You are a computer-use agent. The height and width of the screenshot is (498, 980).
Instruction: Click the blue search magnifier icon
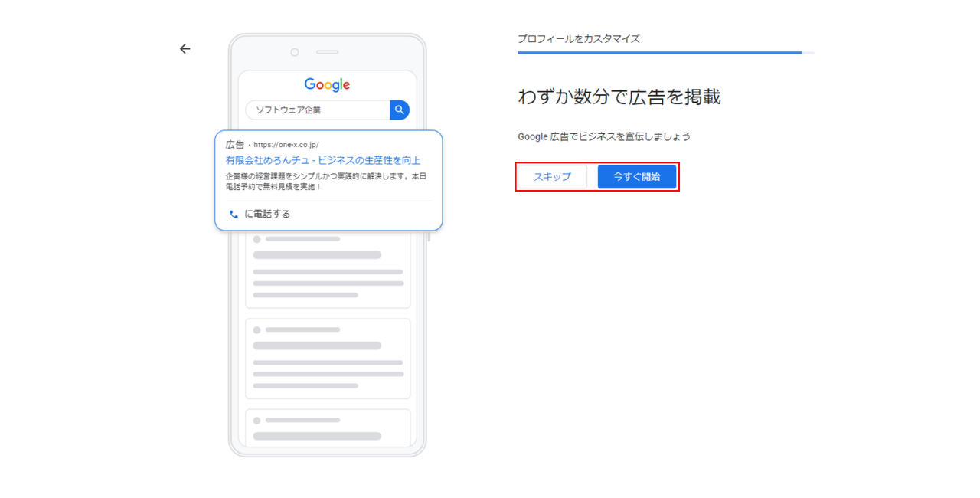point(400,110)
